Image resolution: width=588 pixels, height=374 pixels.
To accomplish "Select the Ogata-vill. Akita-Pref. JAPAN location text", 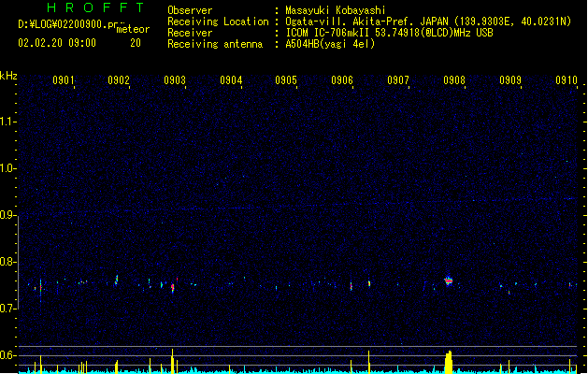I will 366,22.
